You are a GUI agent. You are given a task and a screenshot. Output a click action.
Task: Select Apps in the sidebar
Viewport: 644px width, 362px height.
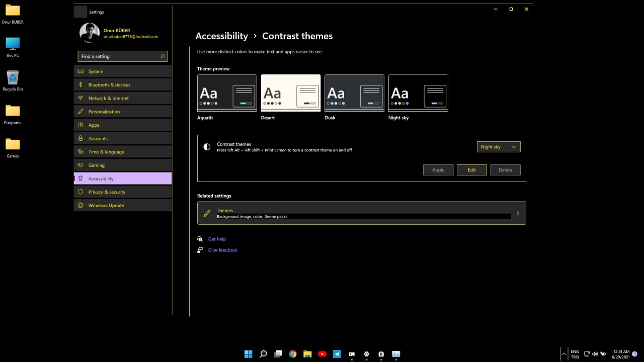point(123,125)
